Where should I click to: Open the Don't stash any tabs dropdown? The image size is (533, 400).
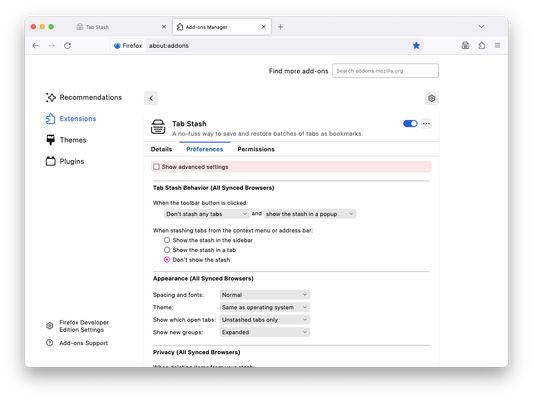[x=206, y=214]
